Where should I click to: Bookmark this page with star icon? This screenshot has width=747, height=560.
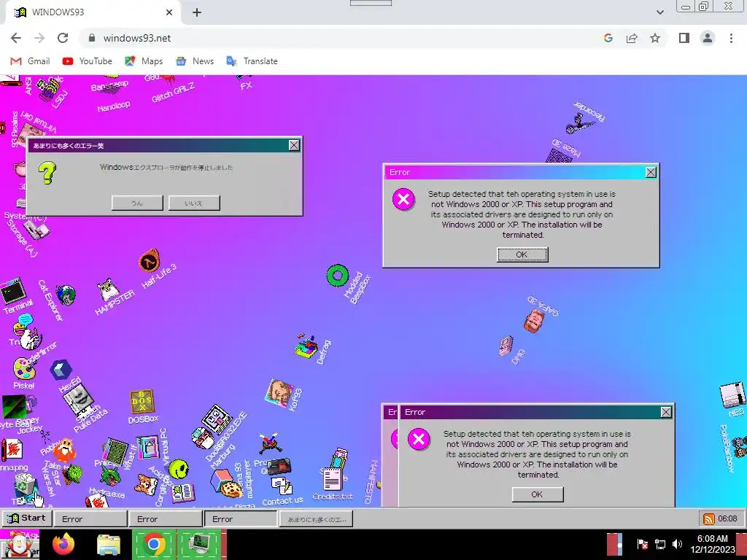[656, 38]
